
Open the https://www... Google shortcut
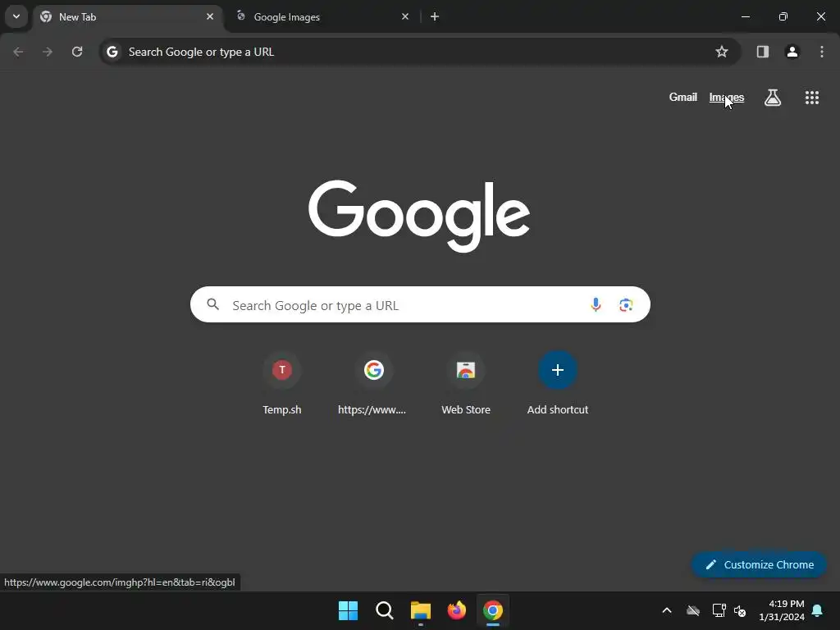(373, 383)
